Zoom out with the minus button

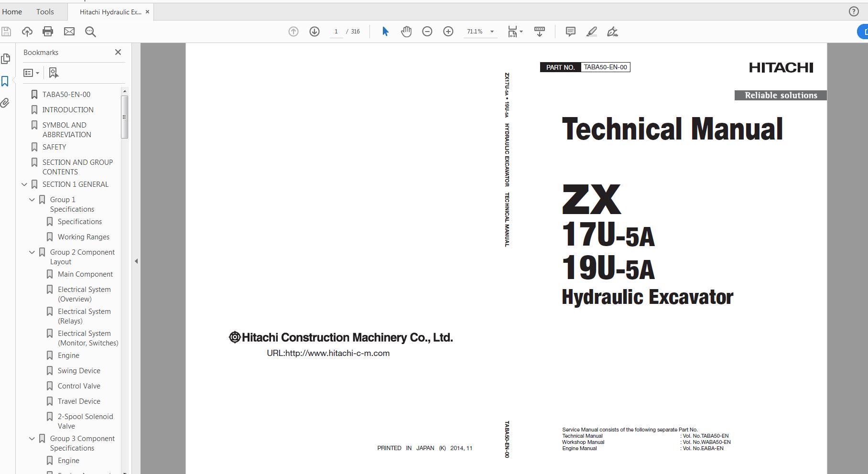coord(427,32)
